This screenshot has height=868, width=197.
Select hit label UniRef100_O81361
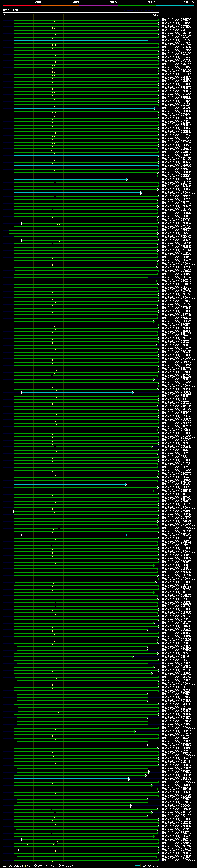[177, 50]
